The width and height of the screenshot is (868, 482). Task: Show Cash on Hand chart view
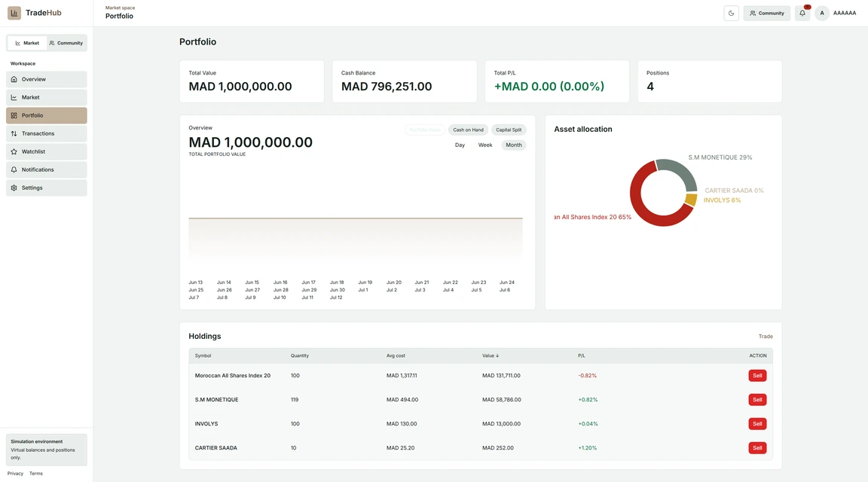pyautogui.click(x=468, y=130)
